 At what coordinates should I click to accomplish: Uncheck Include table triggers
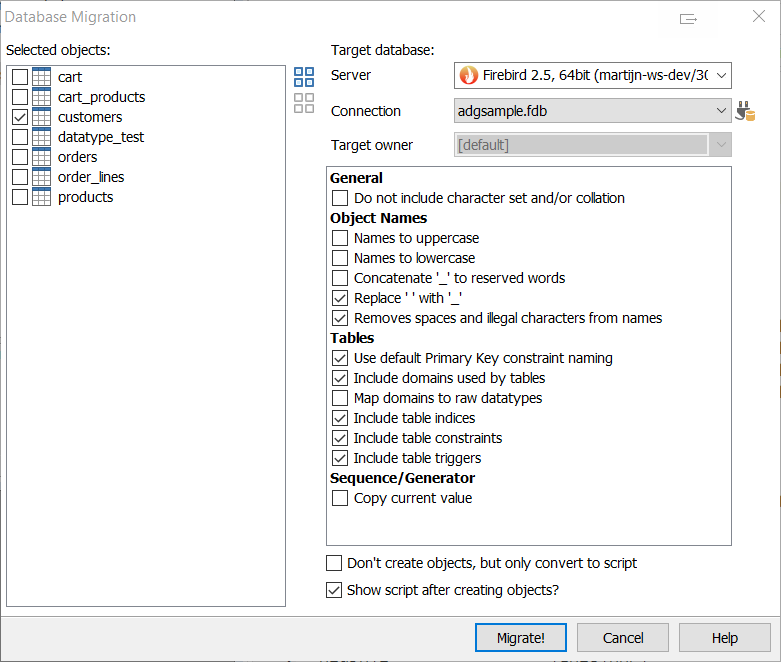(x=340, y=458)
